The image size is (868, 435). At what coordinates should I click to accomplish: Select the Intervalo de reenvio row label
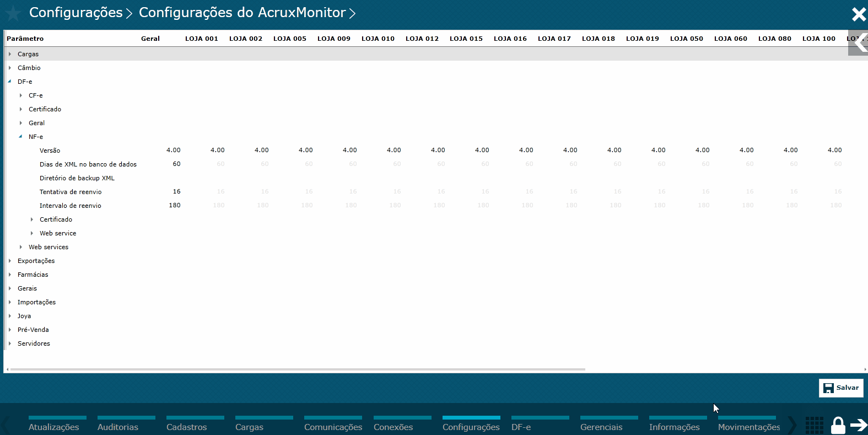pyautogui.click(x=71, y=206)
